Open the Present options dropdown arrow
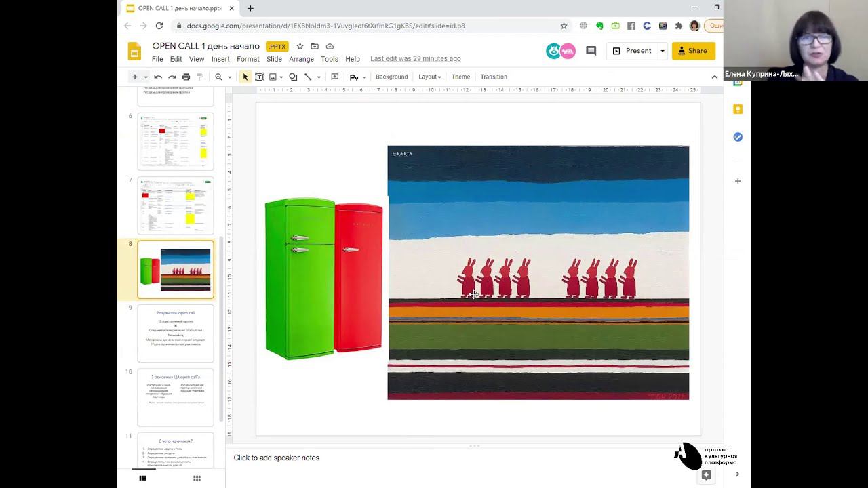 663,51
